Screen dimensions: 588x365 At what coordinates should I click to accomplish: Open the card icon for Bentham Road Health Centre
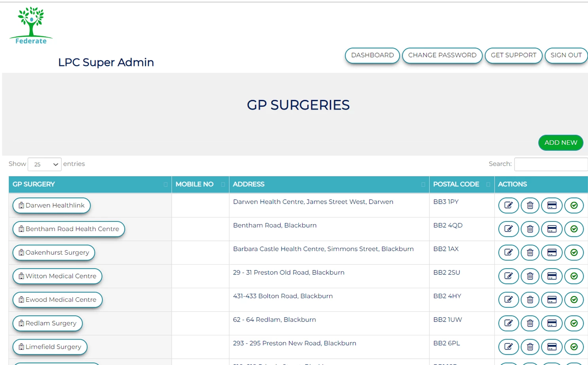(x=552, y=229)
